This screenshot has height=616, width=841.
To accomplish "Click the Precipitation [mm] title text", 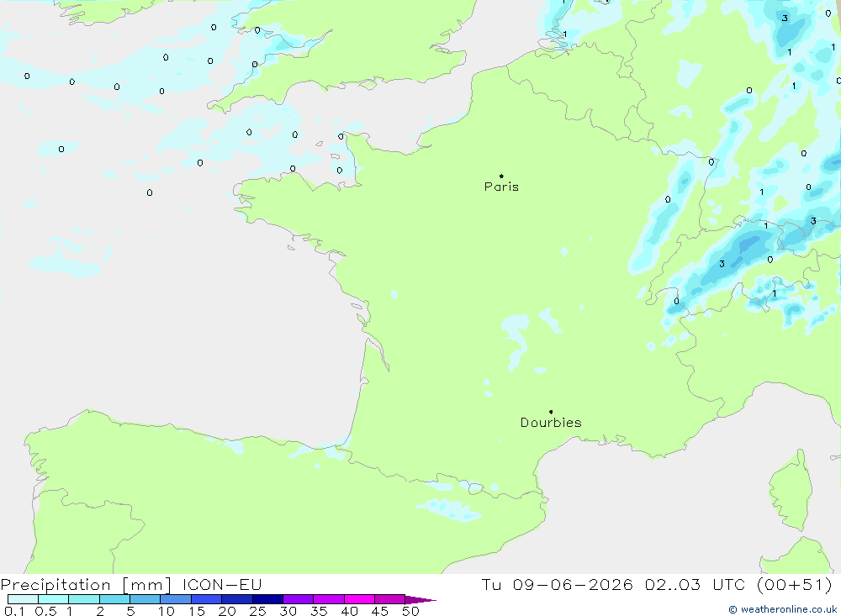I will tap(86, 584).
